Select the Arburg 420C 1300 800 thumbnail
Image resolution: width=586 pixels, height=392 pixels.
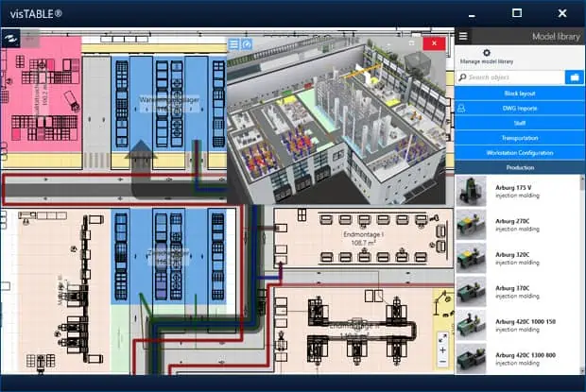(471, 359)
